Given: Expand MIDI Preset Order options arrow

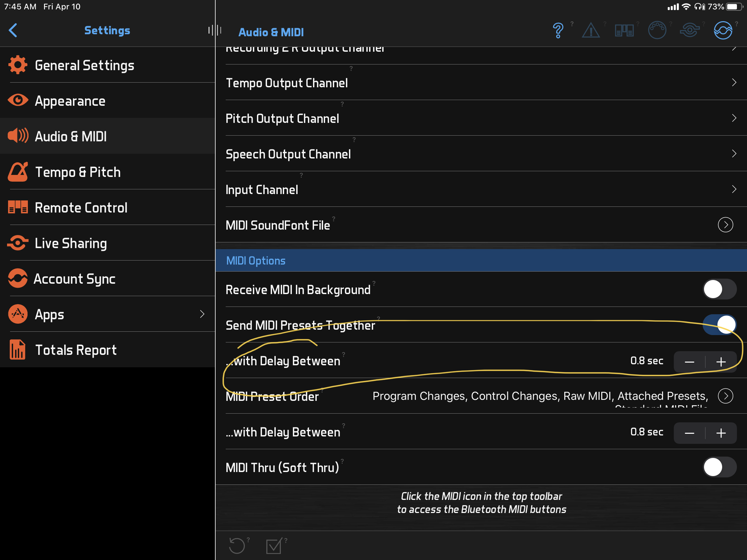Looking at the screenshot, I should click(x=725, y=396).
